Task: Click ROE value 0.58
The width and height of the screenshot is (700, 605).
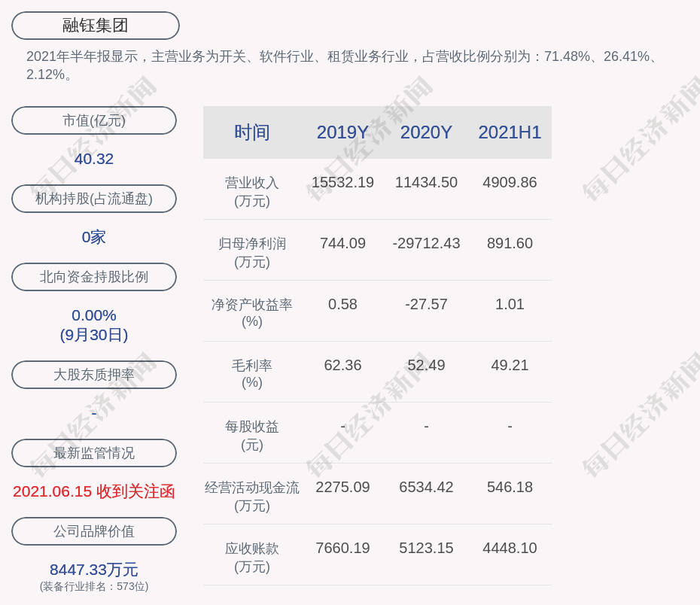Action: click(x=342, y=304)
